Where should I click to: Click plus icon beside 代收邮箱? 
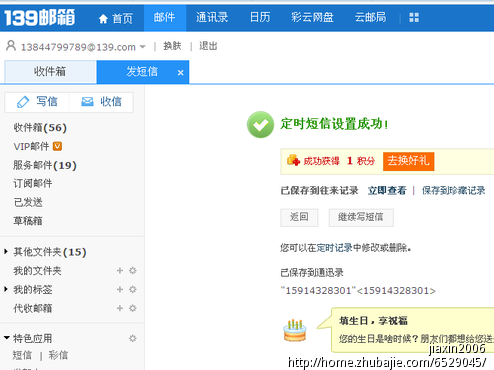tap(120, 308)
